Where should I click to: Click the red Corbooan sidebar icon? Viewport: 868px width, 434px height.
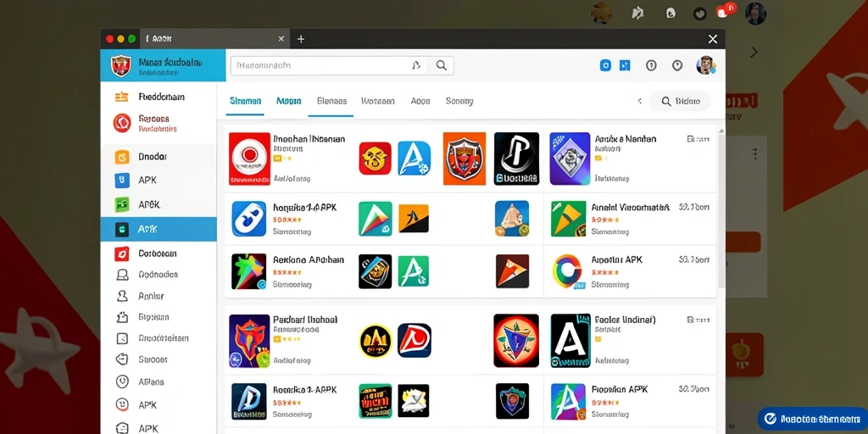122,253
